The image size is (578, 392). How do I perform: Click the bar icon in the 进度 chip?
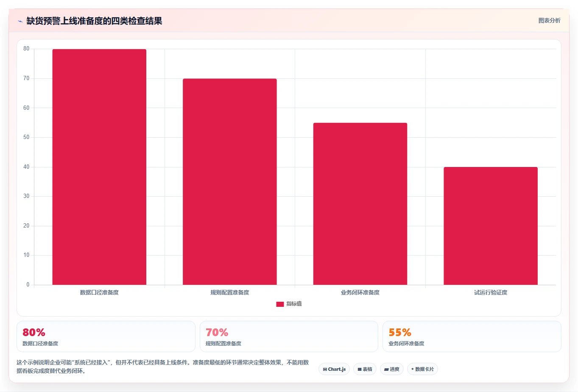[x=386, y=370]
